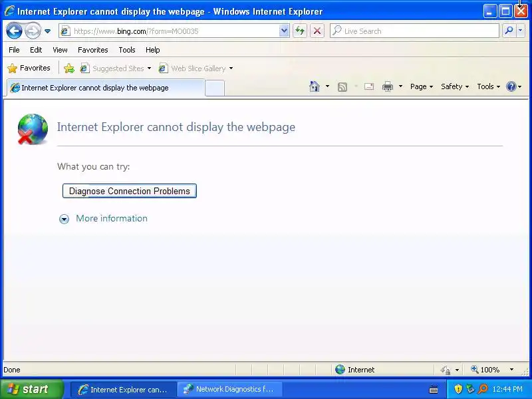
Task: Click the 12:44 PM system clock
Action: click(x=507, y=389)
